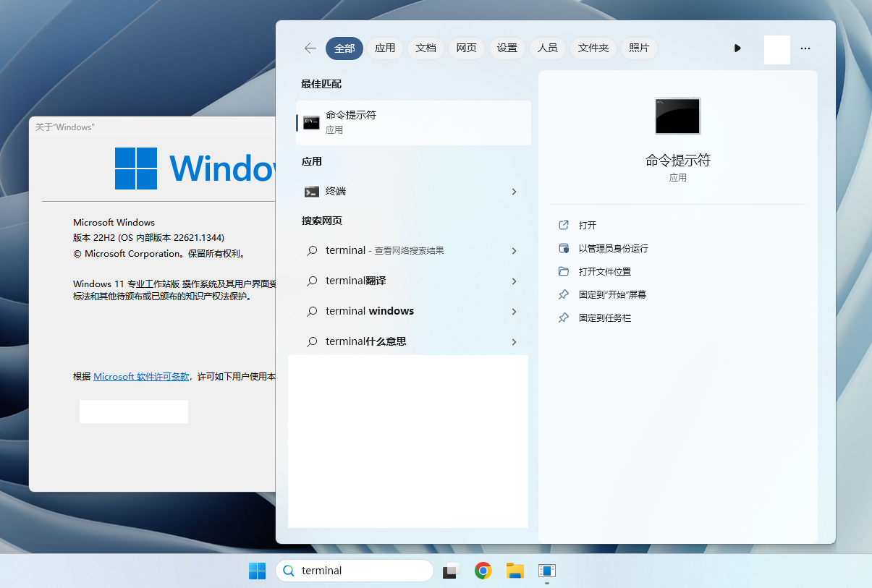This screenshot has width=872, height=588.
Task: Click the 终端 terminal icon
Action: [x=311, y=192]
